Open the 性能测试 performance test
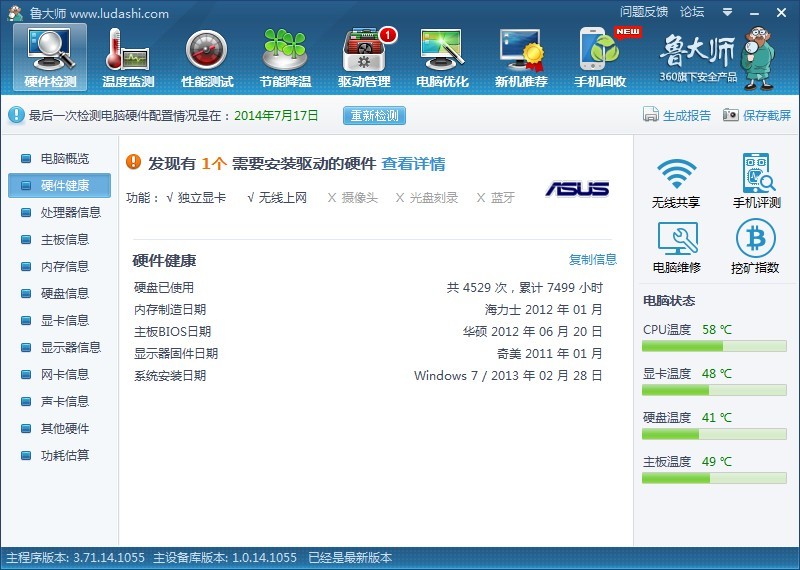 207,58
